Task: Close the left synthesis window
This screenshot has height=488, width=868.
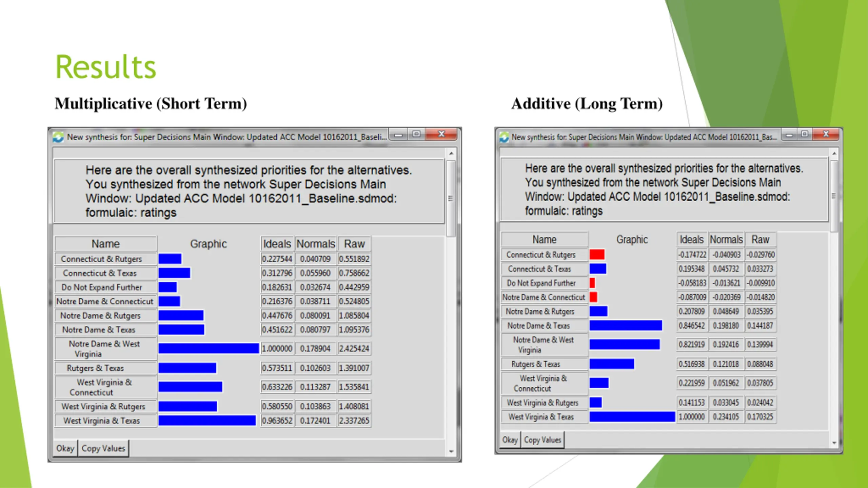Action: pyautogui.click(x=441, y=134)
